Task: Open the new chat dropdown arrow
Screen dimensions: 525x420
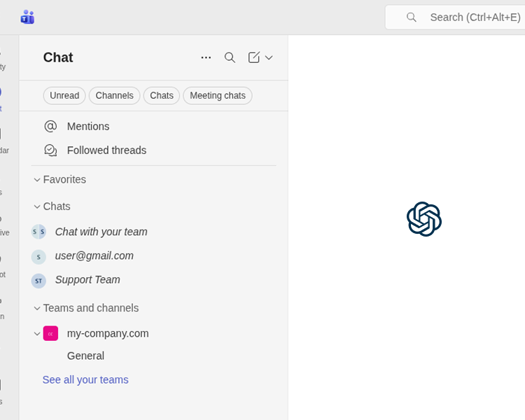Action: click(x=269, y=57)
